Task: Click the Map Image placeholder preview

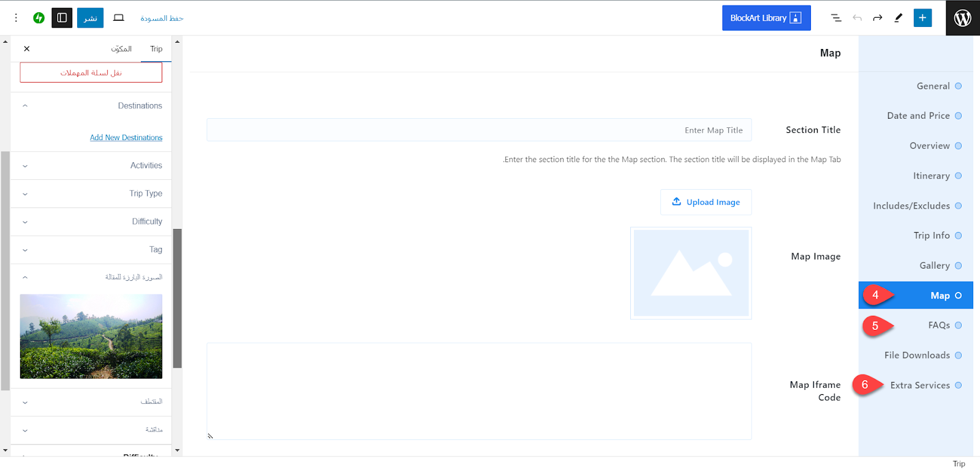Action: coord(691,273)
